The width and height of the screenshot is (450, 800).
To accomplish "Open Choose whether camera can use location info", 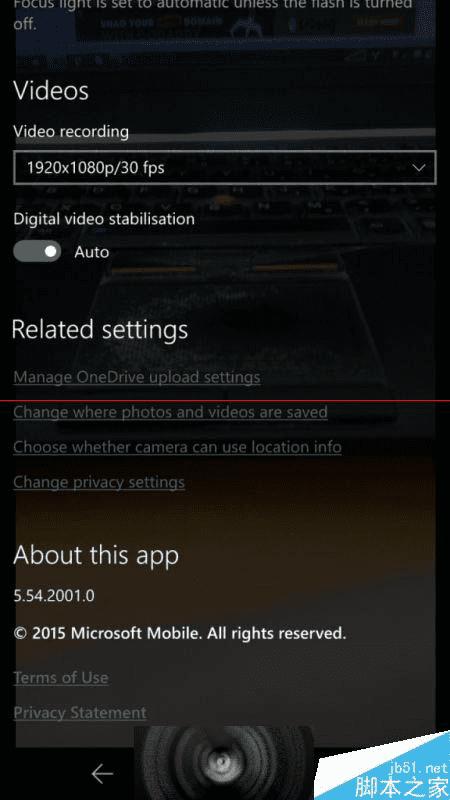I will pyautogui.click(x=178, y=447).
